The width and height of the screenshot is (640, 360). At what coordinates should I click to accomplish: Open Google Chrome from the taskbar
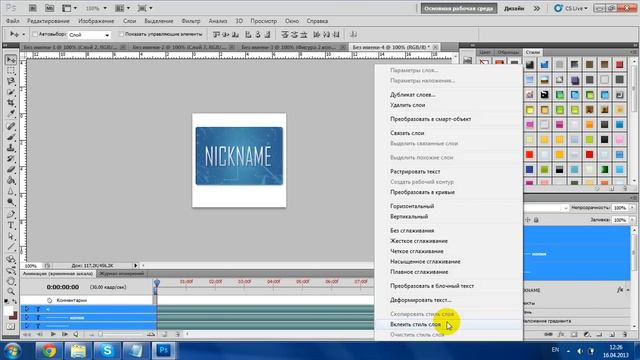click(x=49, y=351)
